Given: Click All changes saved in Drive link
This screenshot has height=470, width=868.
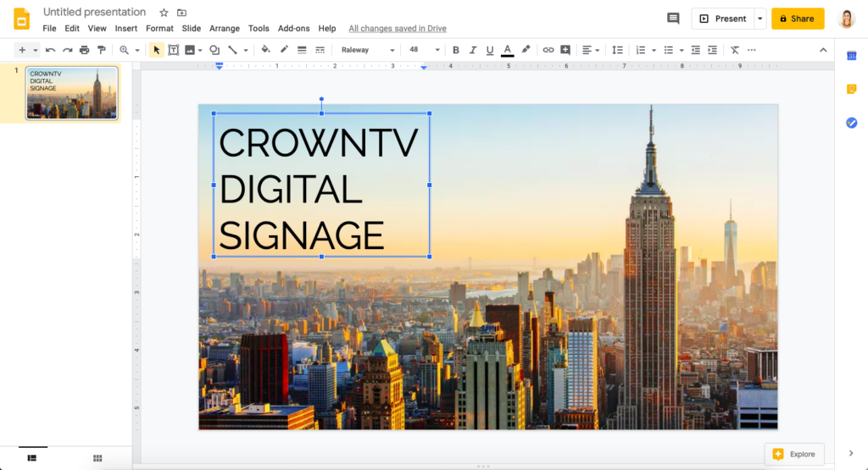Looking at the screenshot, I should (x=398, y=28).
